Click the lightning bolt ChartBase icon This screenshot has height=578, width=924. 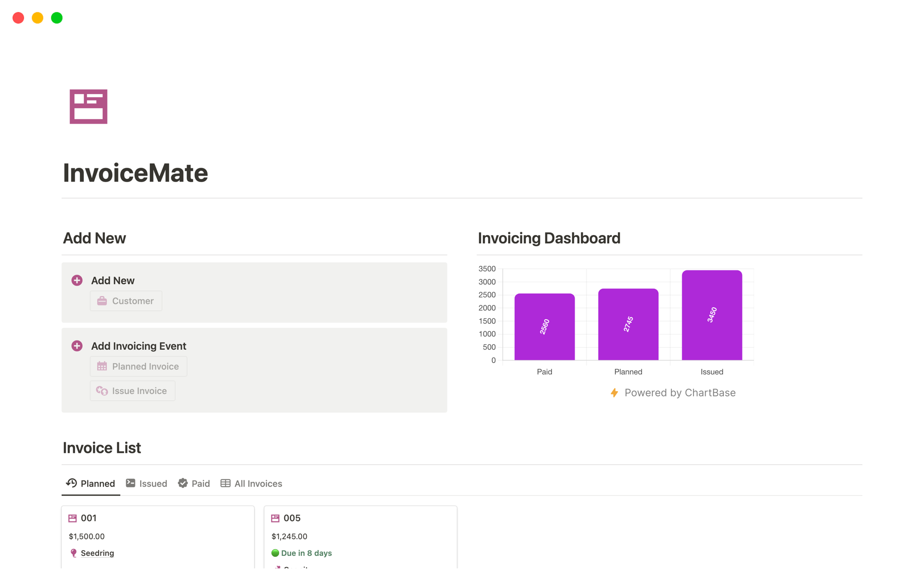point(614,393)
